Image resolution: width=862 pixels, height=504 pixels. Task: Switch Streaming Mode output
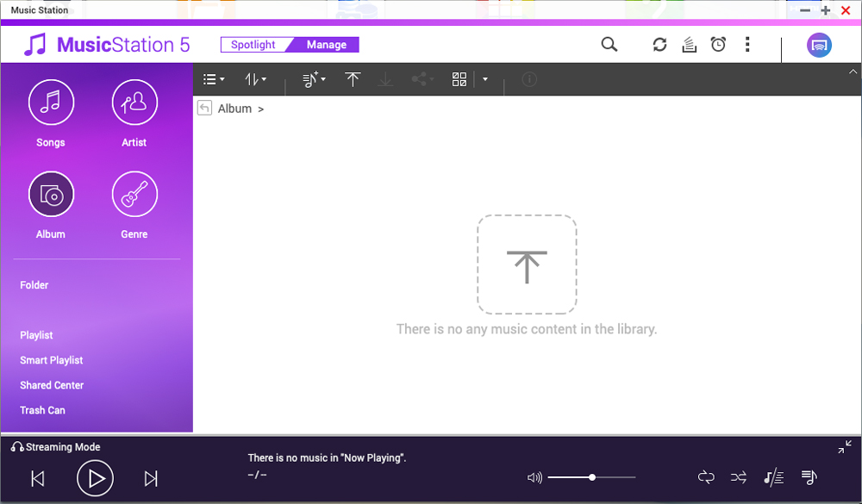[x=55, y=447]
